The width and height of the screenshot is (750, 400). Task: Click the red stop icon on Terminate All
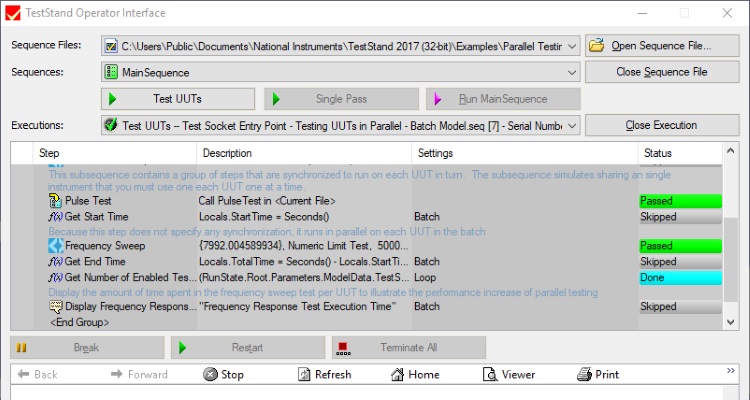point(343,348)
